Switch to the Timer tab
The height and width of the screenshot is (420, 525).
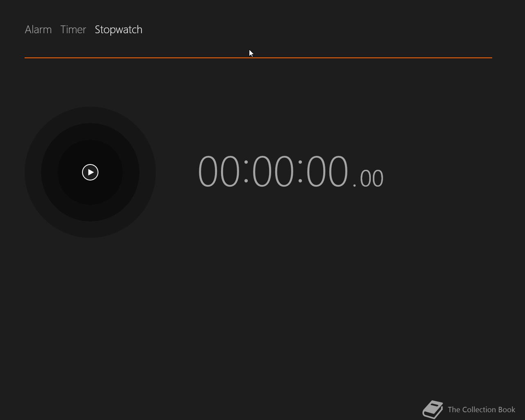coord(73,30)
